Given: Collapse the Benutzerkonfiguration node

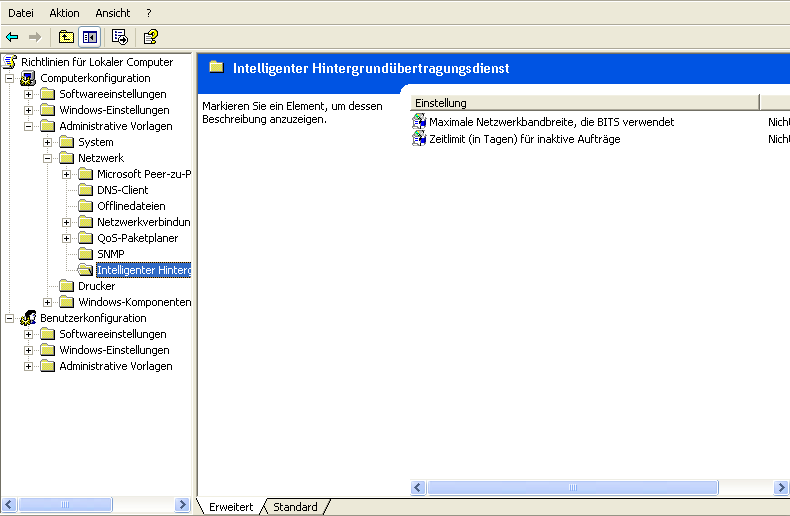Looking at the screenshot, I should [x=9, y=318].
